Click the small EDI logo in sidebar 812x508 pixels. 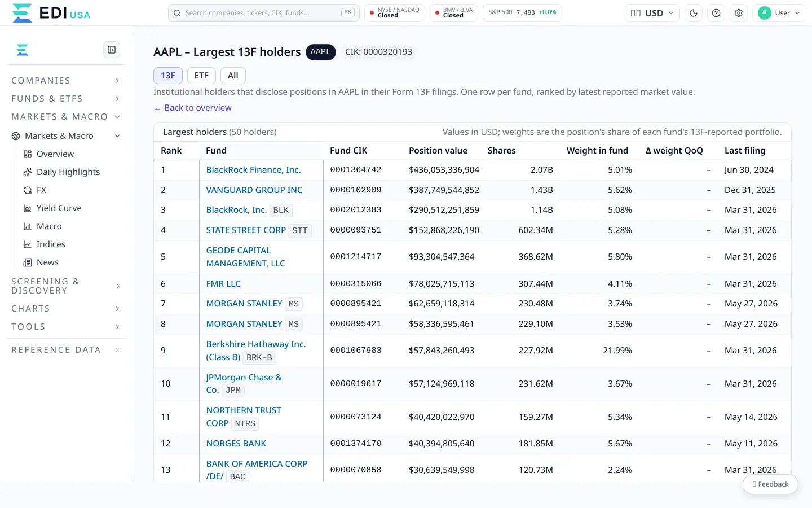[23, 50]
